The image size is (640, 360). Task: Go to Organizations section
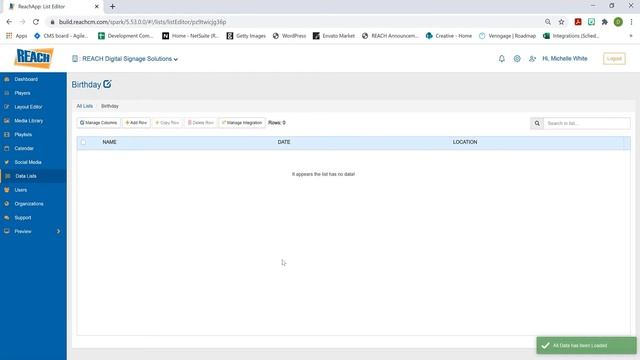(x=33, y=204)
